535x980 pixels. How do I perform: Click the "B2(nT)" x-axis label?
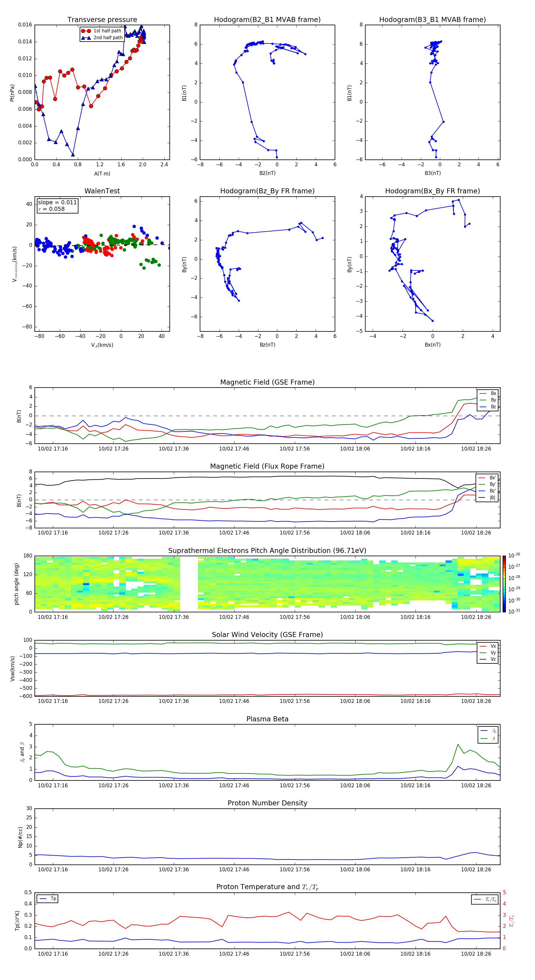click(x=267, y=173)
